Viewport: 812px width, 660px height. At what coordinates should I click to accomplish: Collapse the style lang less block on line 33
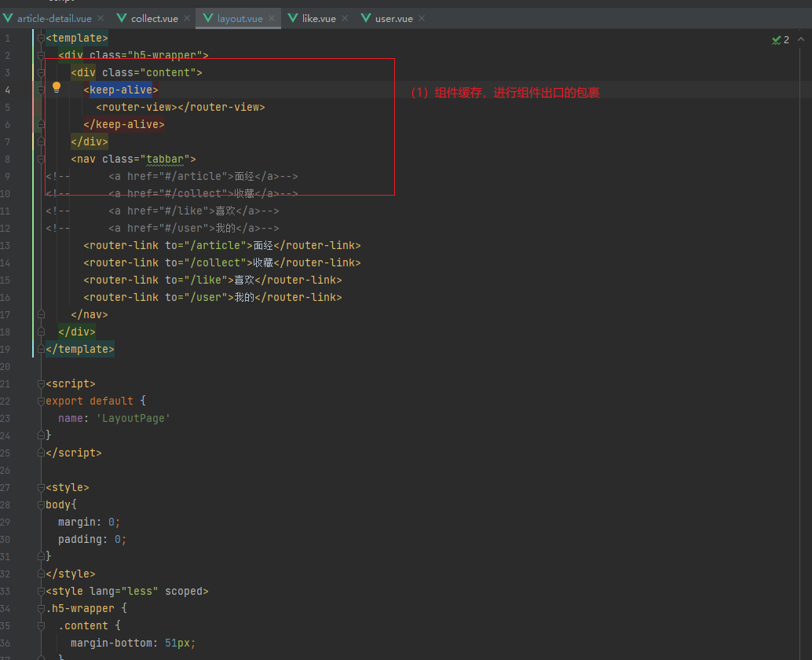(41, 591)
